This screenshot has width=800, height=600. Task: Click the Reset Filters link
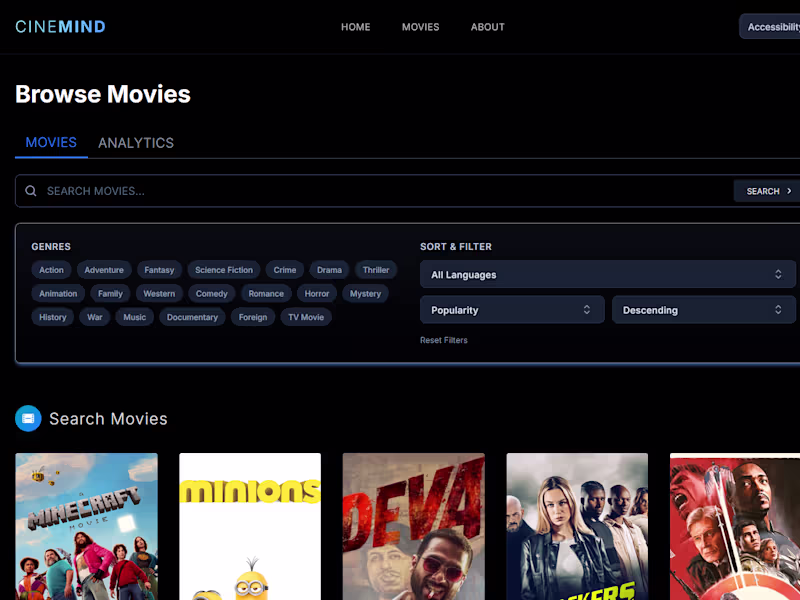[x=443, y=340]
